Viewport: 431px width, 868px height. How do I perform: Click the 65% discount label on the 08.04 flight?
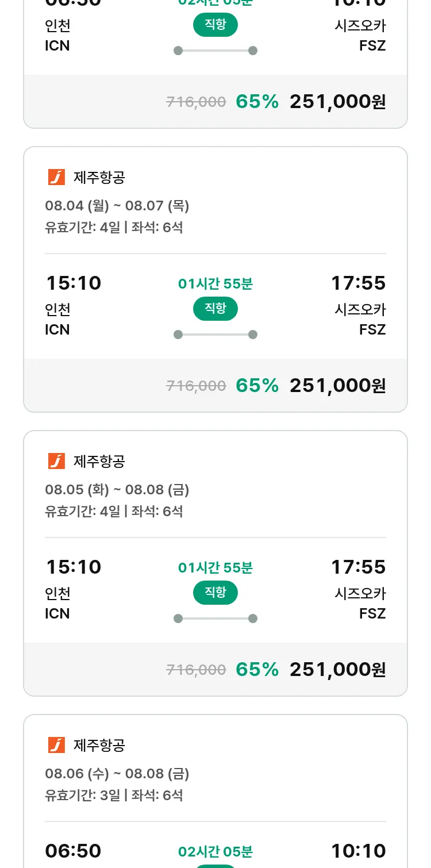(257, 385)
